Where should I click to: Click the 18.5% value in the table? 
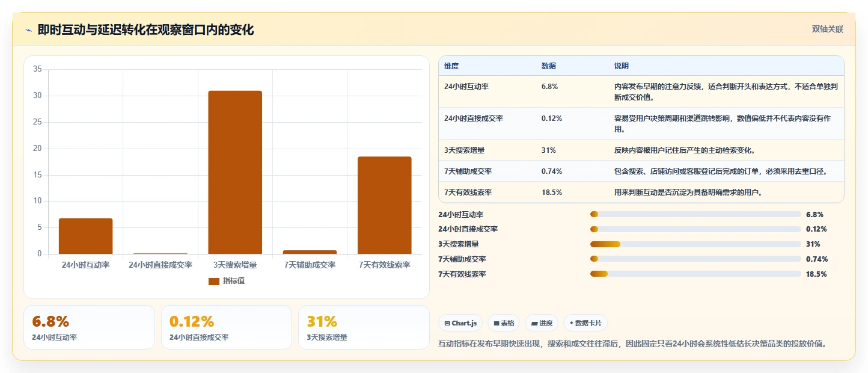[552, 193]
